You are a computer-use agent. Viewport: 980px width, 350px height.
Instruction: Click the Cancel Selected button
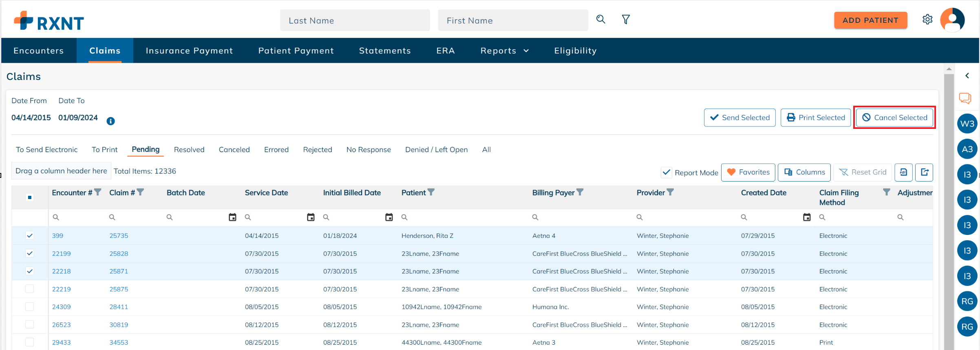point(894,117)
